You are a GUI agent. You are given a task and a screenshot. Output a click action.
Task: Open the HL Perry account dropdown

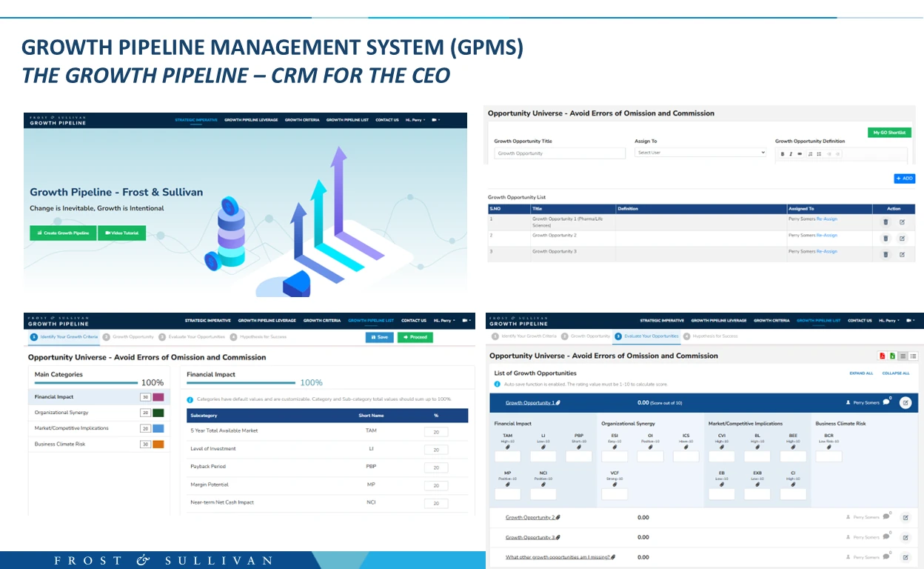[888, 321]
